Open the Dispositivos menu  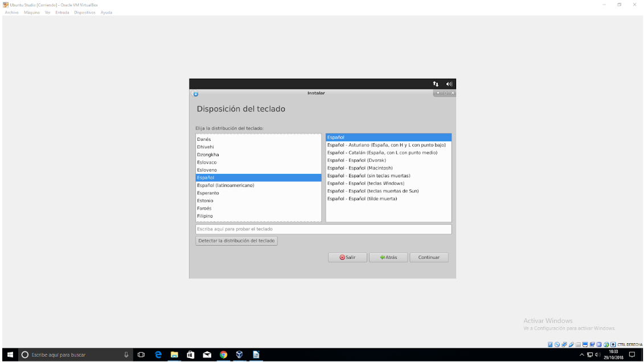[85, 13]
